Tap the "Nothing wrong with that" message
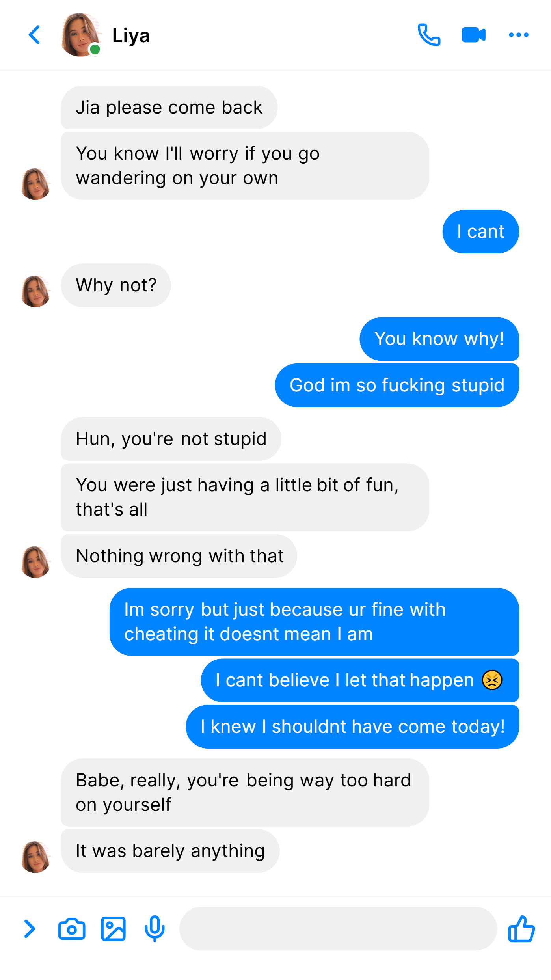The image size is (551, 980). (x=179, y=556)
